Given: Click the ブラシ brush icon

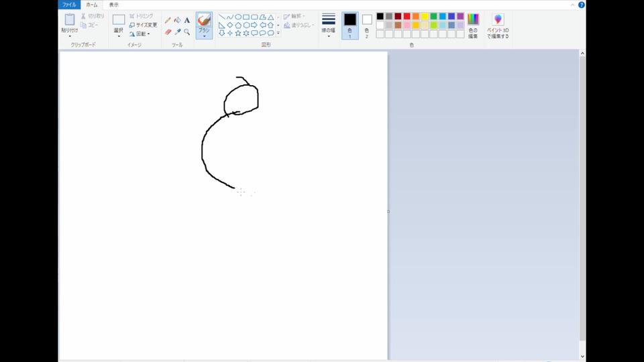Looking at the screenshot, I should point(204,19).
